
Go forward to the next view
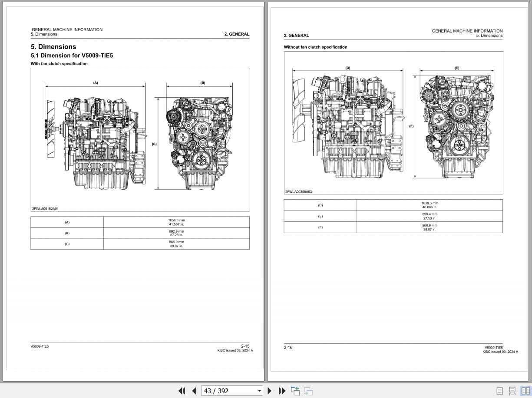(308, 391)
